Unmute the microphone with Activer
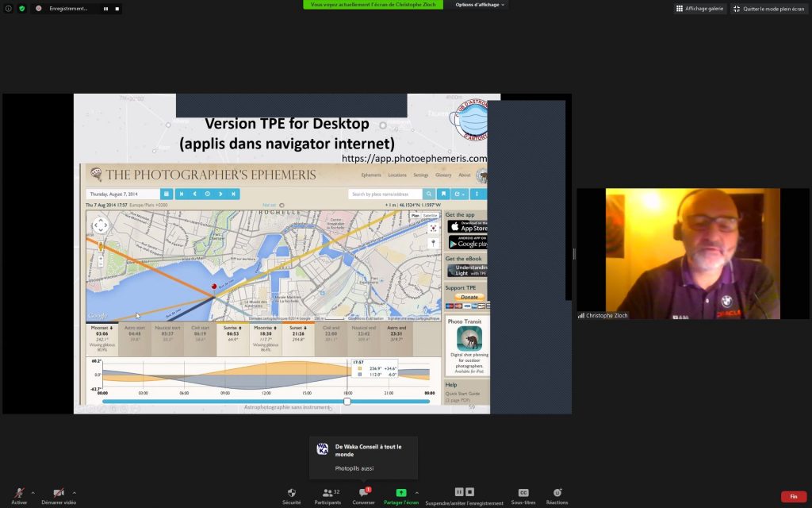 [19, 495]
